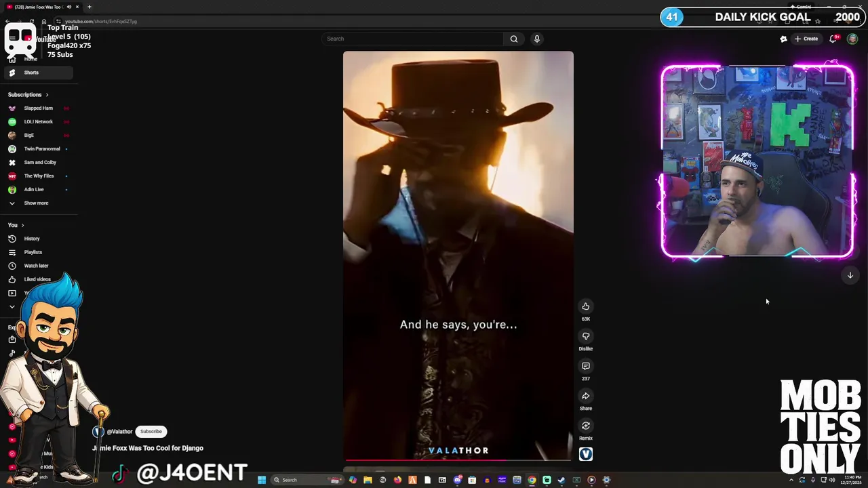Open the Valathor sound icon below Remix
The image size is (868, 488).
pos(586,454)
